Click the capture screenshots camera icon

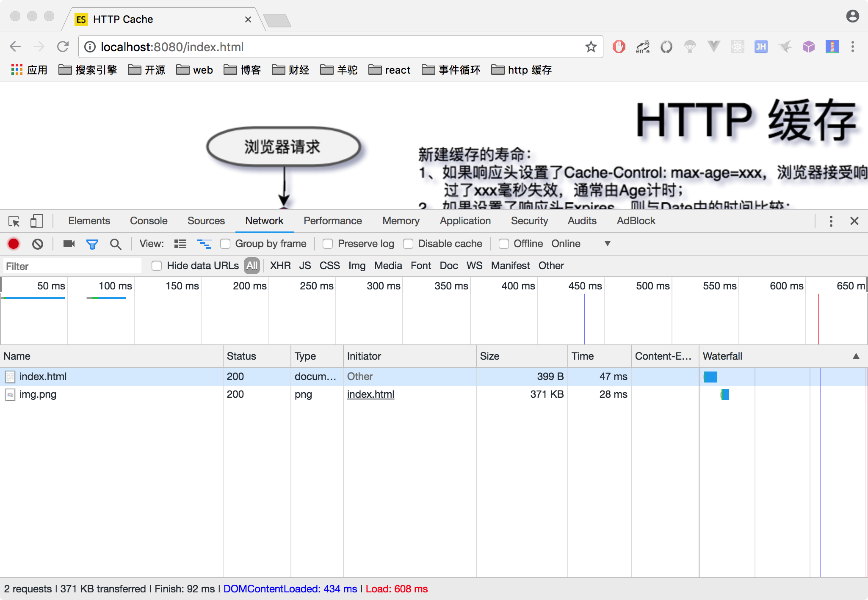point(69,244)
